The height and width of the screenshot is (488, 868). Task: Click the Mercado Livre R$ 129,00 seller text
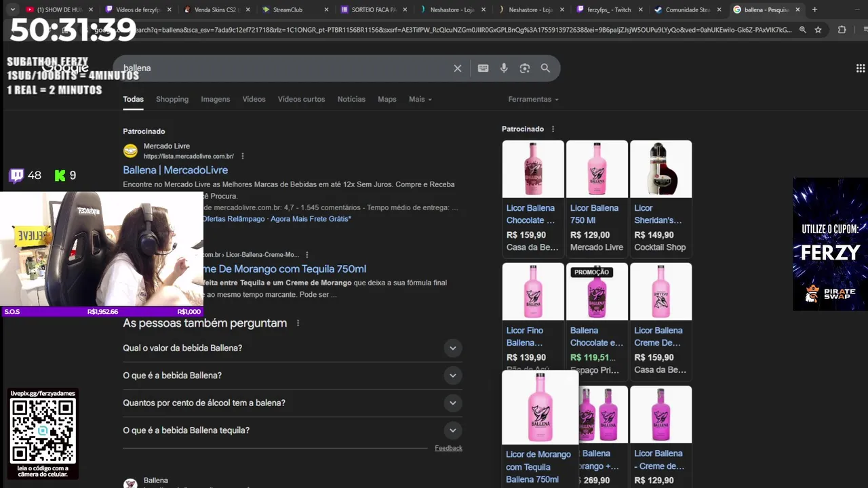597,247
